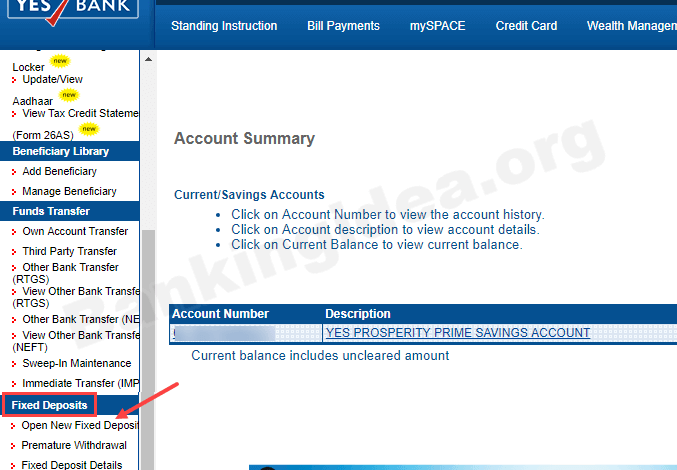Open the Standing Instruction menu
Viewport: 677px width, 470px height.
[x=224, y=26]
